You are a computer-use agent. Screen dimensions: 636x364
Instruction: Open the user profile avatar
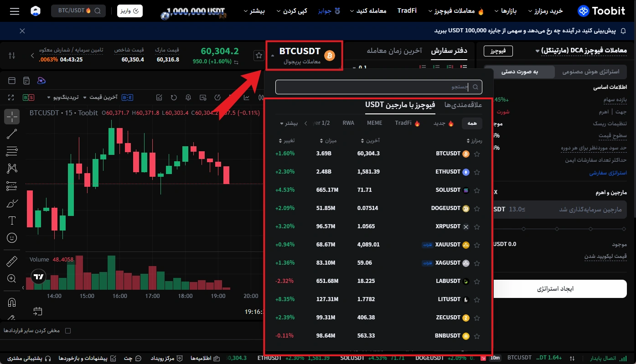point(36,10)
